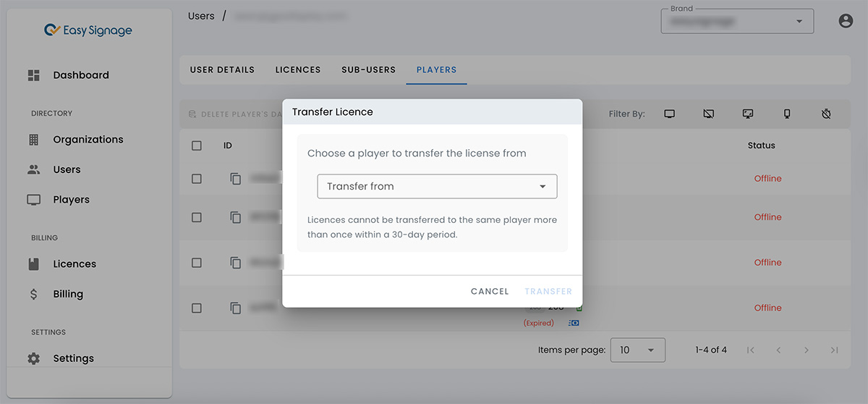Click the Users breadcrumb link

(x=201, y=16)
